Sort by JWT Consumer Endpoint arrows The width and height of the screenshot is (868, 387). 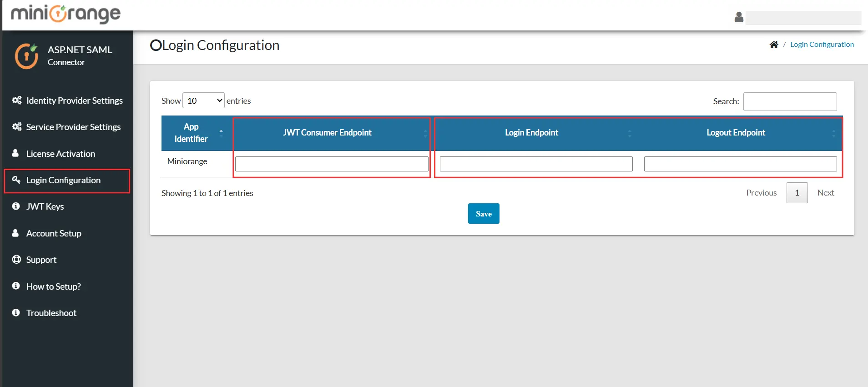[x=425, y=133]
